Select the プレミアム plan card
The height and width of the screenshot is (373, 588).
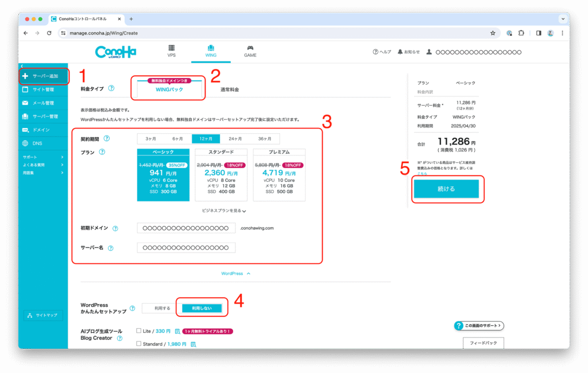tap(280, 175)
